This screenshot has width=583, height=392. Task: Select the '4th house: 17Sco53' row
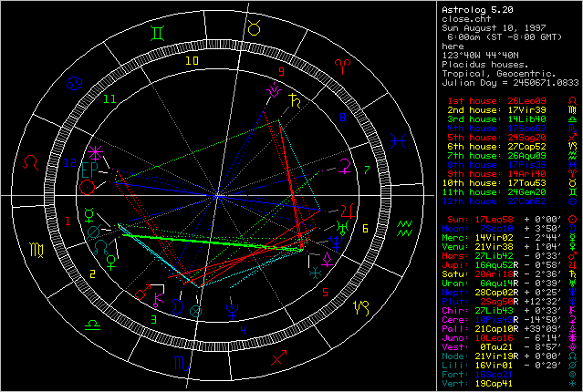point(512,129)
